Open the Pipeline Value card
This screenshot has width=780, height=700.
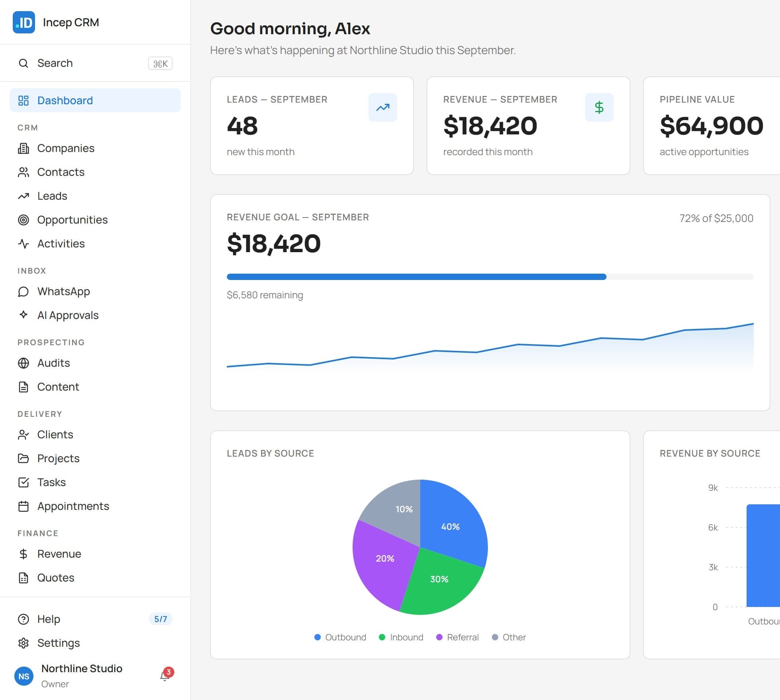point(712,126)
